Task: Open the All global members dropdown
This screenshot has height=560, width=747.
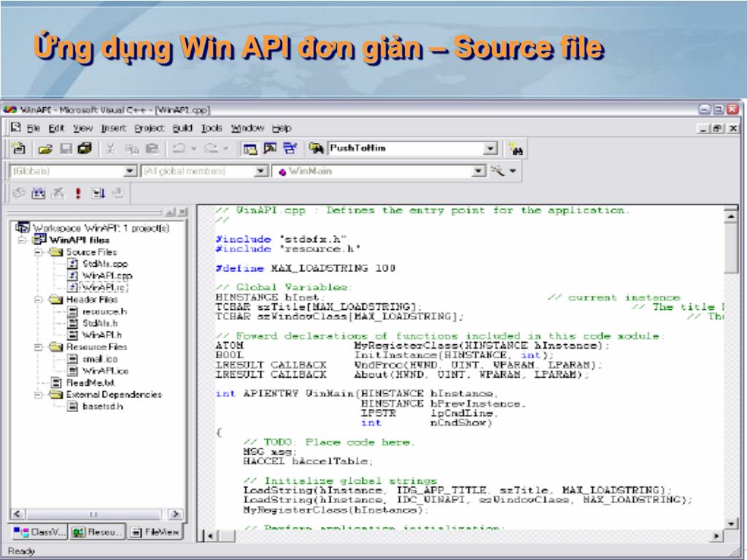Action: tap(260, 171)
